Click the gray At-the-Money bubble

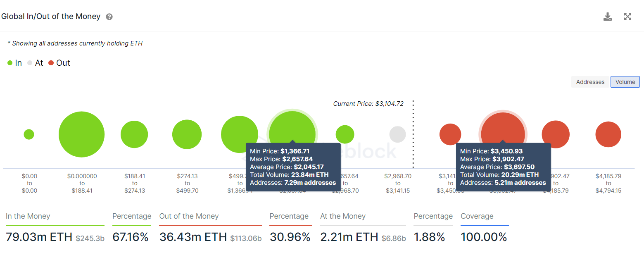point(397,134)
